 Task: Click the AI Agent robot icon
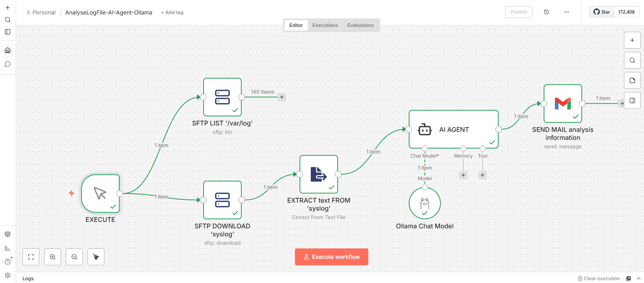pos(424,129)
